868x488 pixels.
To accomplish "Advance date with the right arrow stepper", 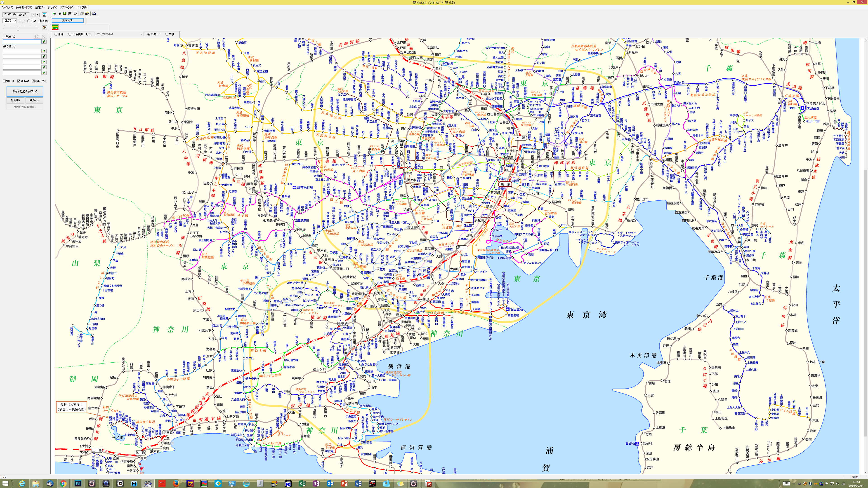I will pyautogui.click(x=37, y=15).
